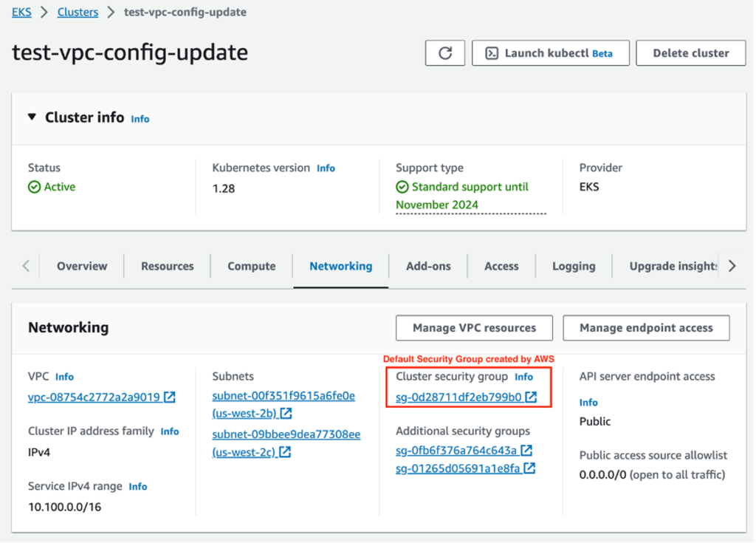Click the test-vpc-config-update page heading

point(130,52)
